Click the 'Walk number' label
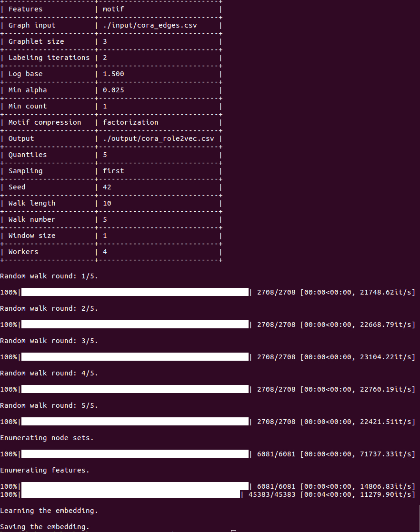Image resolution: width=420 pixels, height=532 pixels. [x=32, y=219]
